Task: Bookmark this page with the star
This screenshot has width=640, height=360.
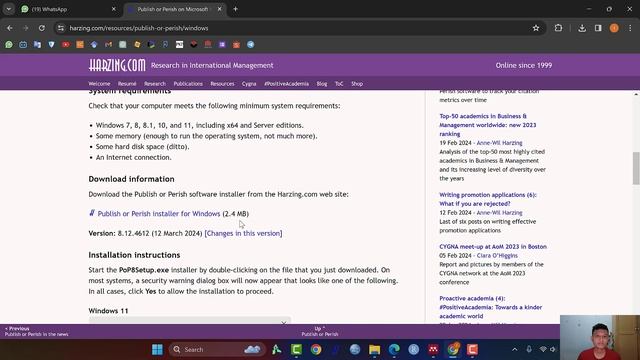Action: pos(536,28)
